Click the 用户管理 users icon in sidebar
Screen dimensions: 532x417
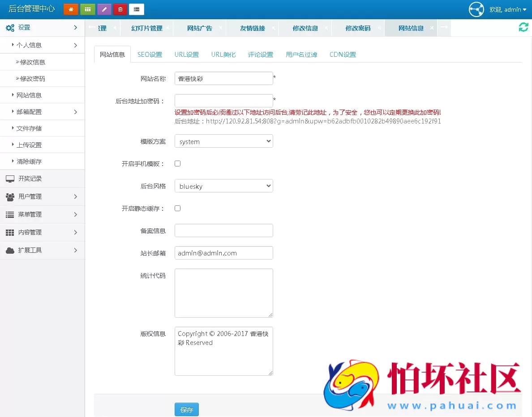(10, 196)
